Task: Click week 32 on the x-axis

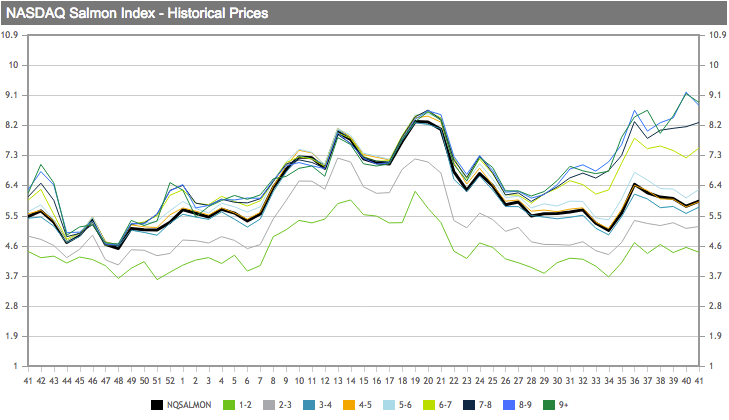Action: [x=583, y=381]
